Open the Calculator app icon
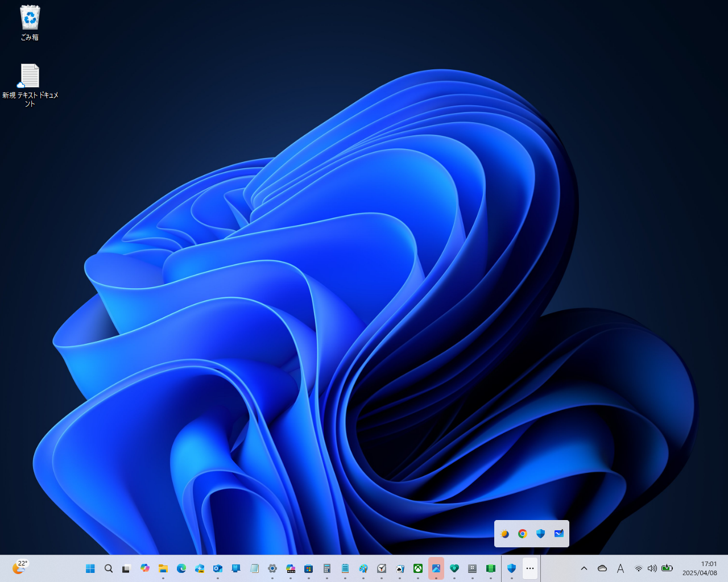728x582 pixels. click(x=327, y=568)
